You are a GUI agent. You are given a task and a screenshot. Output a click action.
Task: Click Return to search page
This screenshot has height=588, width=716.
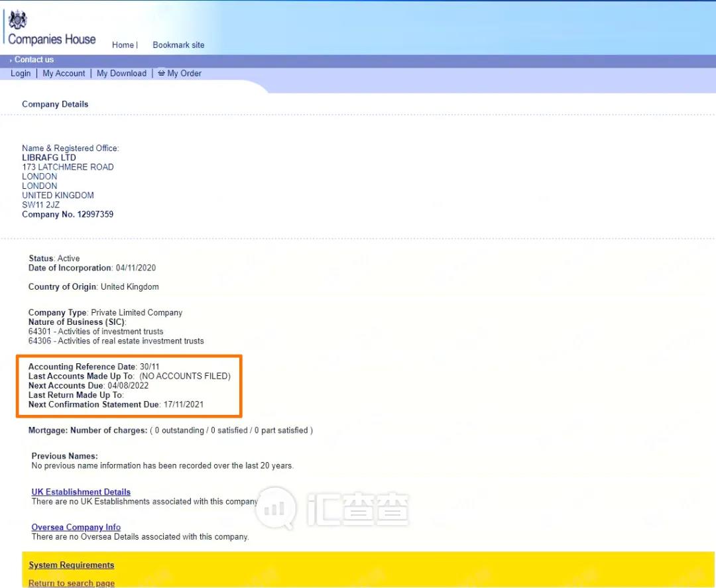(71, 583)
